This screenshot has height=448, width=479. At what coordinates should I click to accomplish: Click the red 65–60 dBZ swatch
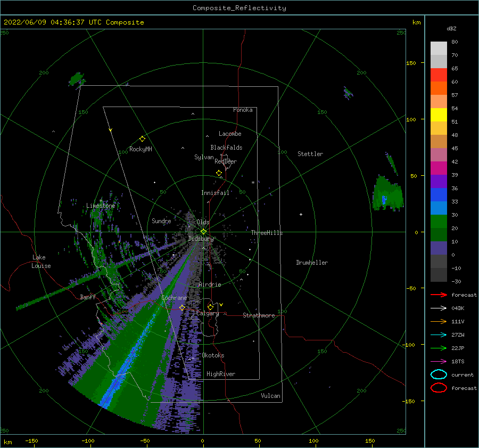(x=439, y=75)
